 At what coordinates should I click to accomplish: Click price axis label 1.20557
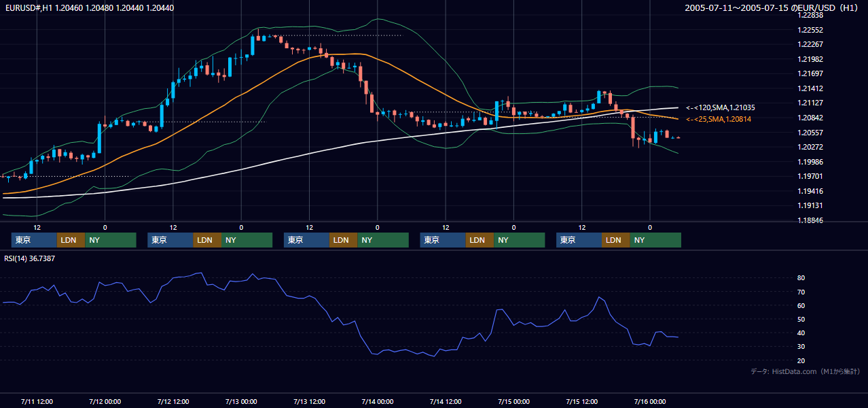[x=810, y=133]
